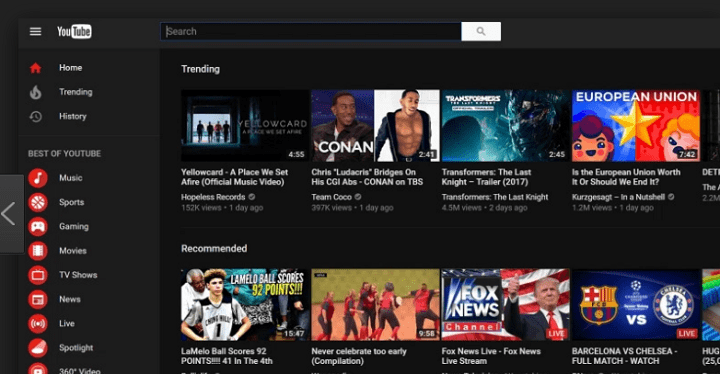Click verified badge next to Hopeless Records
Viewport: 720px width, 374px height.
click(x=252, y=197)
